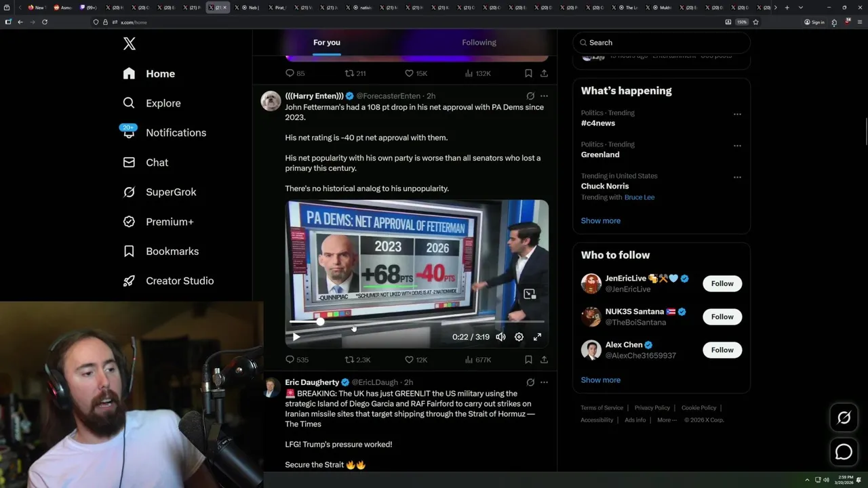This screenshot has width=868, height=488.
Task: Open the tab list dropdown arrow
Action: coord(801,7)
